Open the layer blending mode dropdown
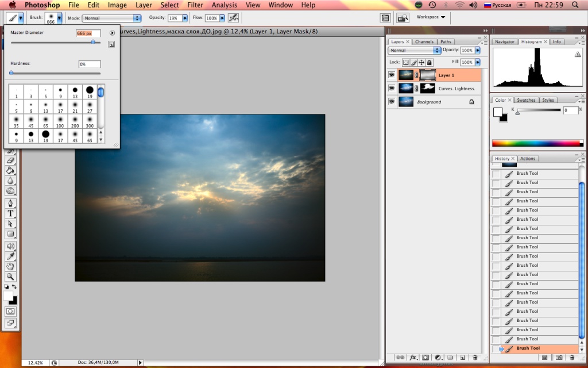588x368 pixels. click(x=415, y=51)
